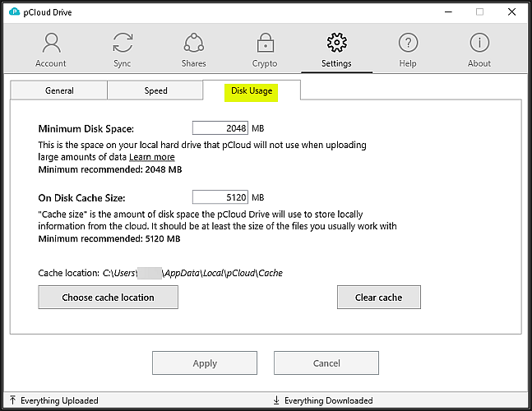
Task: Click the upload arrow status icon
Action: pyautogui.click(x=12, y=400)
